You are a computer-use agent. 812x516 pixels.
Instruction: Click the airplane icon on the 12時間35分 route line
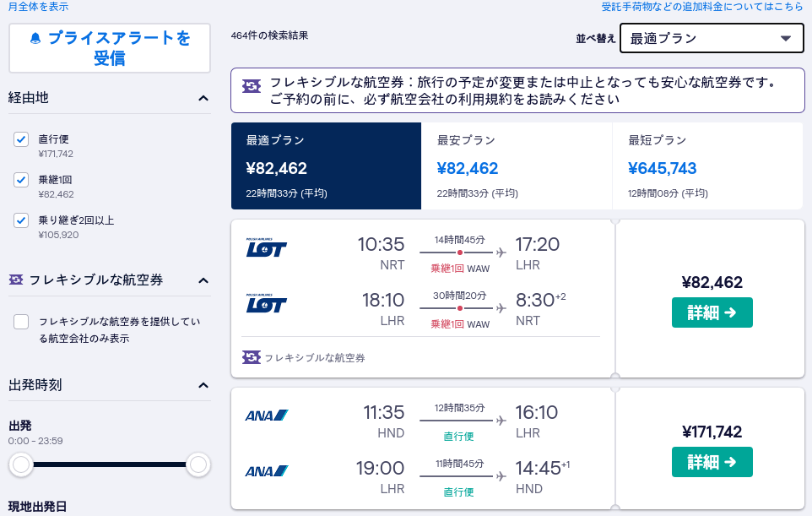(x=501, y=421)
